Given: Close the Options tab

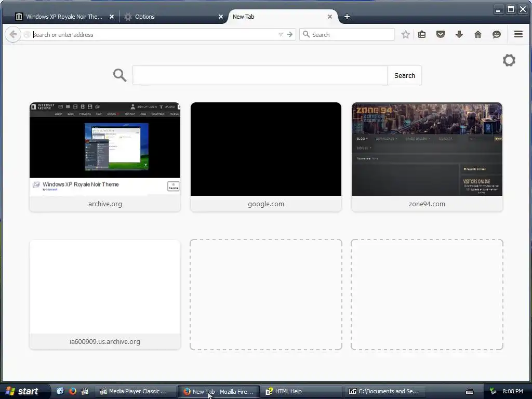Looking at the screenshot, I should pyautogui.click(x=220, y=17).
